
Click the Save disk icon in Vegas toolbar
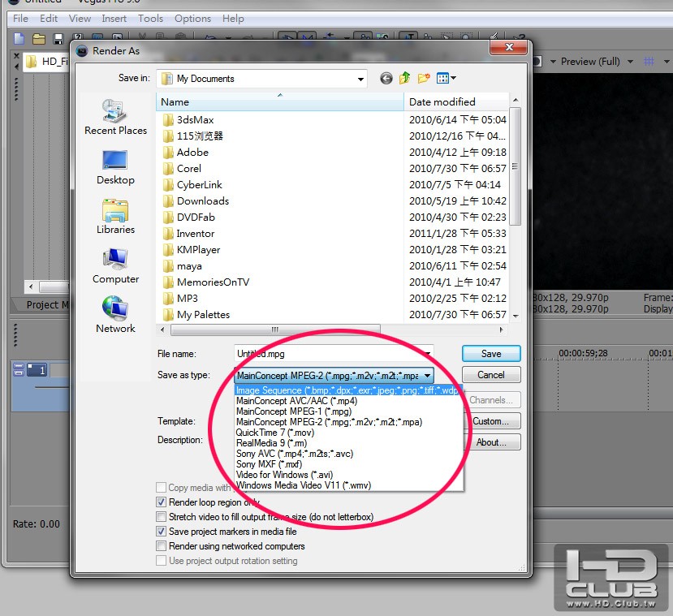[x=58, y=39]
